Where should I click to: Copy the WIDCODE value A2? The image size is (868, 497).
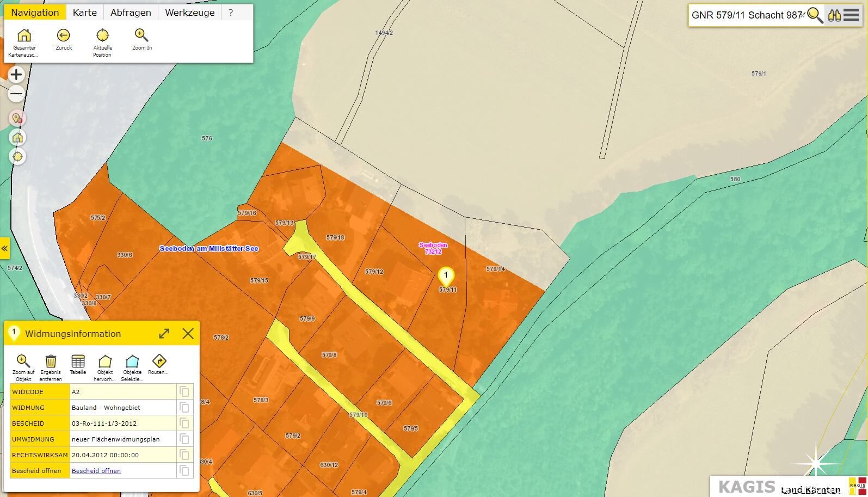point(184,392)
